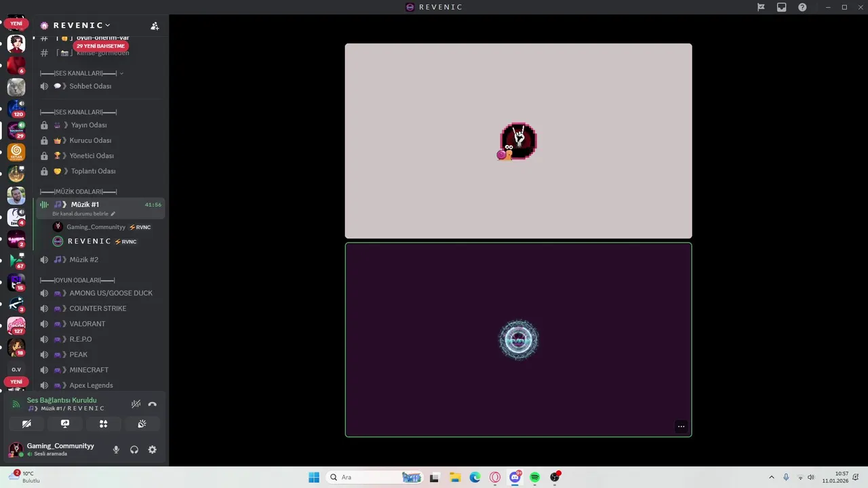Join the PEAK voice channel
Screen dimensions: 868x488
[x=100, y=354]
